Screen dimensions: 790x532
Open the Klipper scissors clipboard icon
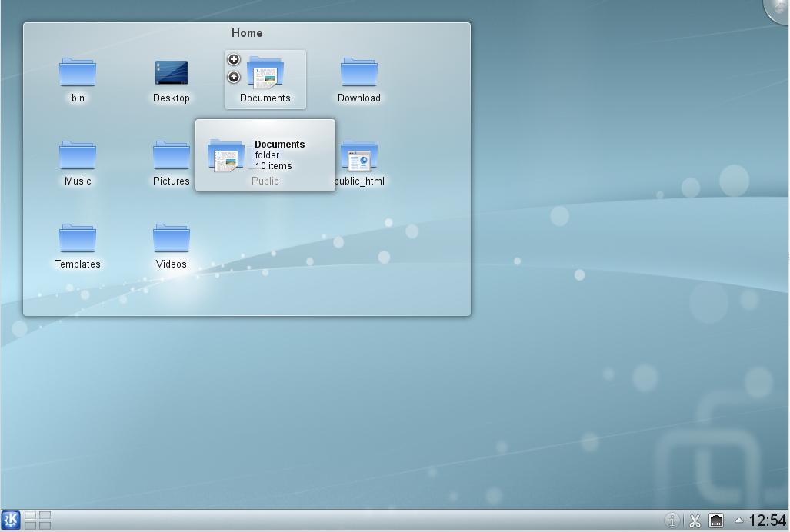click(695, 520)
